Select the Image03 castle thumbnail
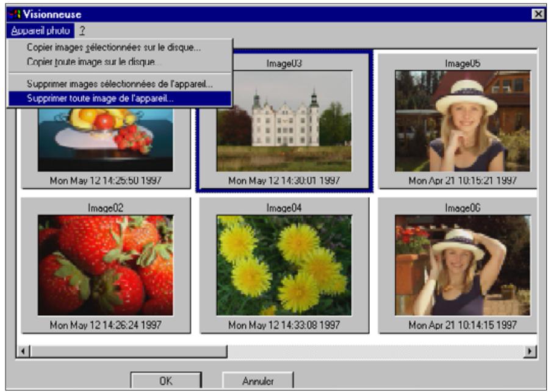 pos(284,121)
